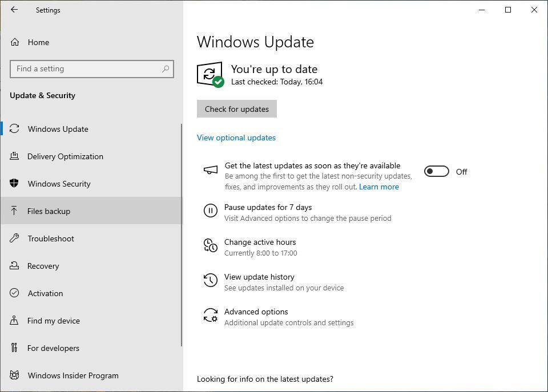The height and width of the screenshot is (392, 548).
Task: Select Troubleshoot from the sidebar
Action: (x=91, y=239)
